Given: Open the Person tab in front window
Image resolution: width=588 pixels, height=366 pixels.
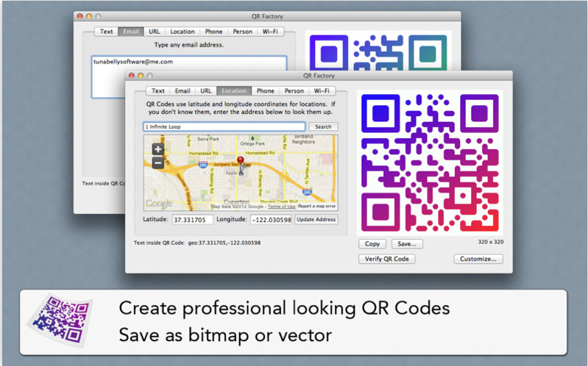Looking at the screenshot, I should (x=294, y=90).
